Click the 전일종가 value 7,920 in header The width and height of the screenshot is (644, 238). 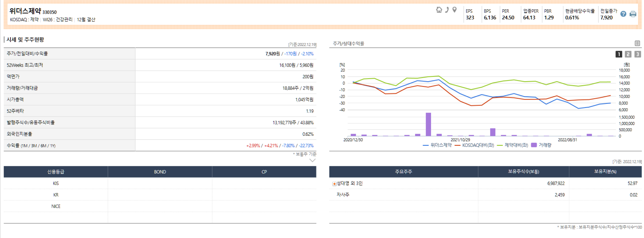tap(606, 18)
